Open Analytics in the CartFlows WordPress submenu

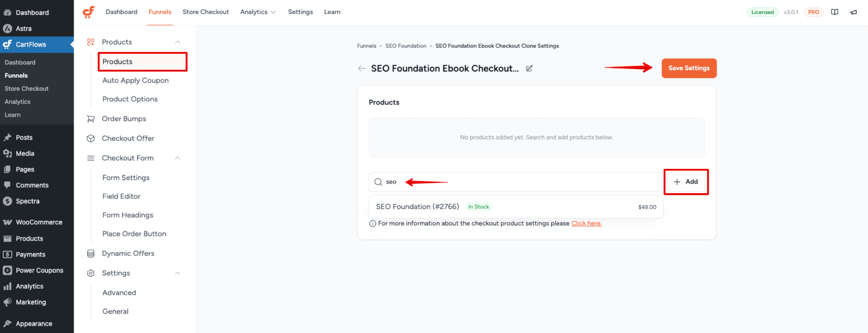[18, 102]
